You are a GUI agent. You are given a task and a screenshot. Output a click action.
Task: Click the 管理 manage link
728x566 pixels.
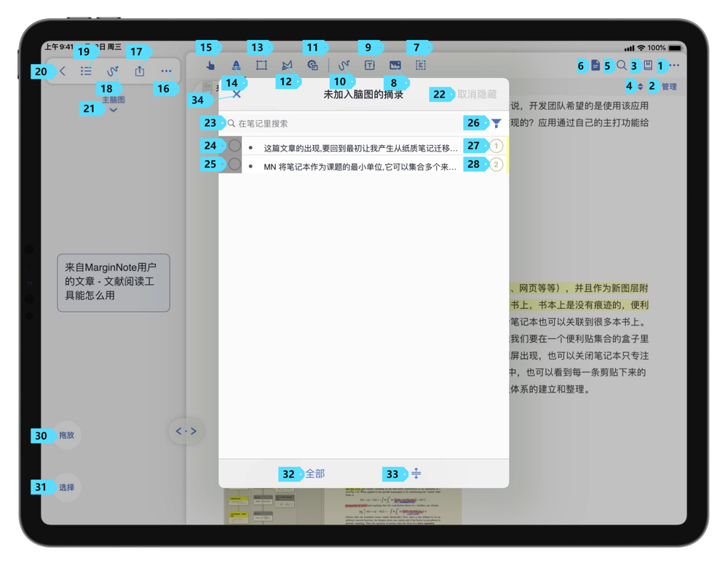pos(668,87)
